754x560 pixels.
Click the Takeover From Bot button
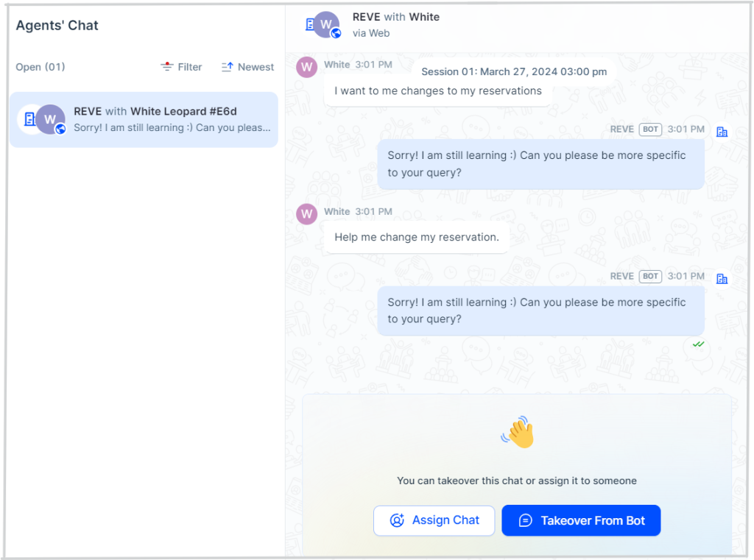tap(581, 520)
